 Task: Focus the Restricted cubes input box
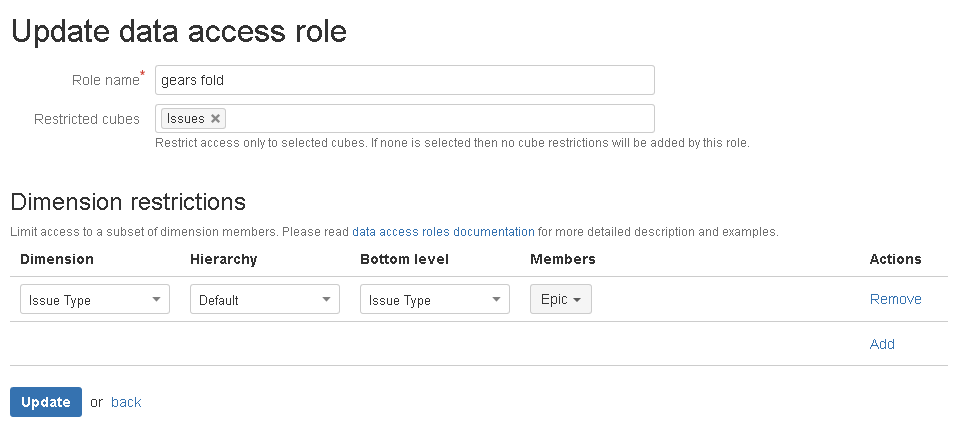point(440,119)
